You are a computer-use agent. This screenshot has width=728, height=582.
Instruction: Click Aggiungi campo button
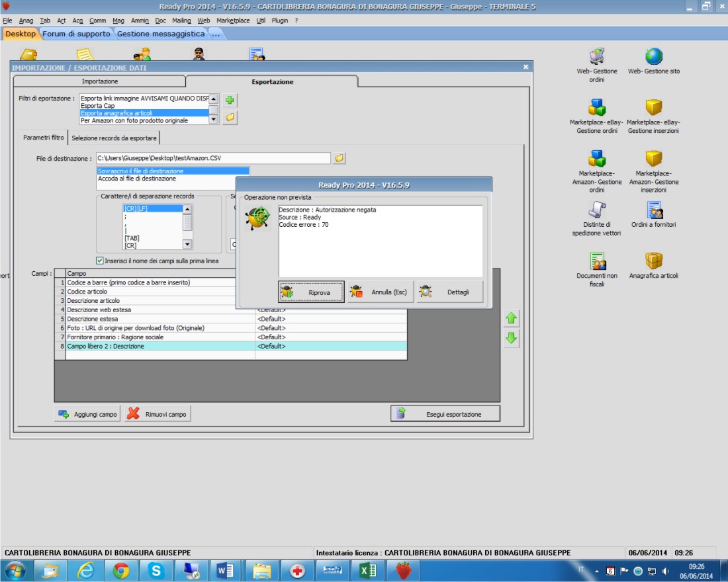coord(87,414)
